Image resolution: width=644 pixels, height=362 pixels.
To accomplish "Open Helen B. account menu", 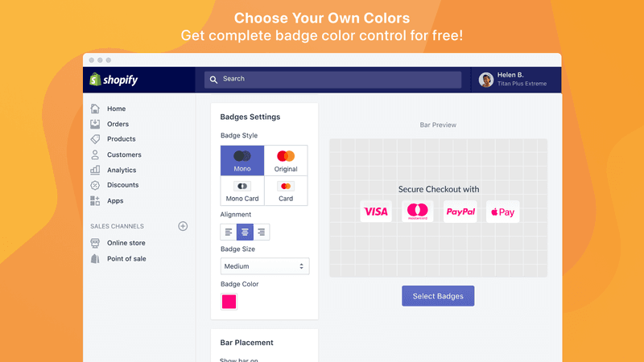I will (x=513, y=79).
